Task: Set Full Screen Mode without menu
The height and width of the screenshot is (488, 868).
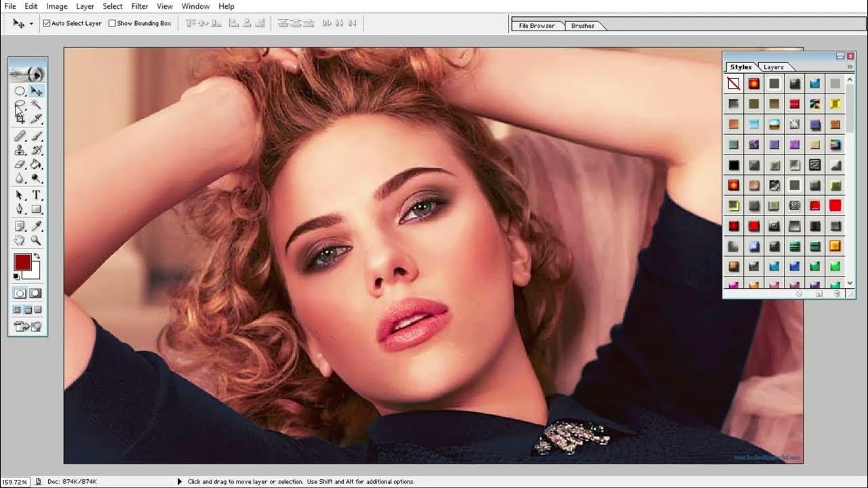Action: (x=38, y=310)
